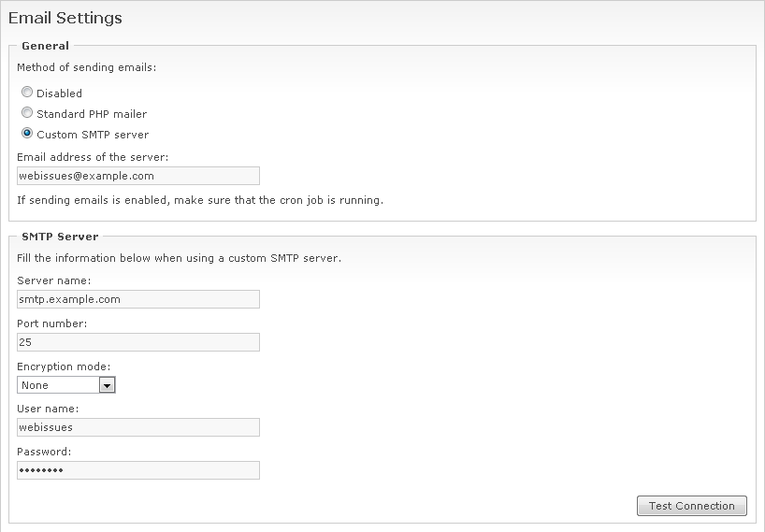
Task: Click the "Password:" label
Action: (44, 452)
